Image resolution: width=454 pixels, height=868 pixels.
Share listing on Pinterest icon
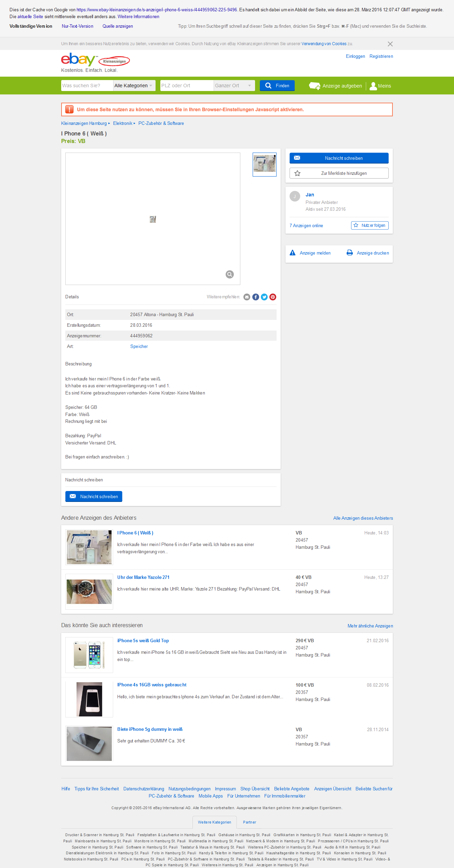click(273, 297)
